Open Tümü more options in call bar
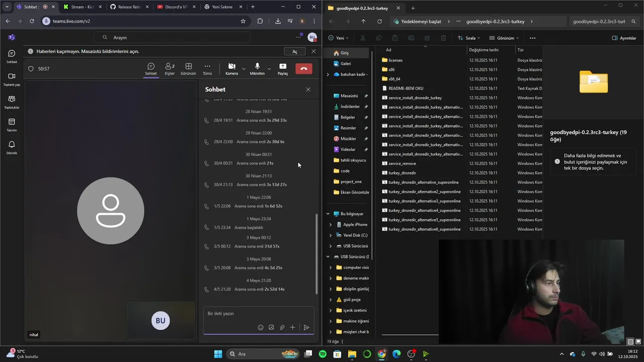This screenshot has height=362, width=644. (207, 69)
